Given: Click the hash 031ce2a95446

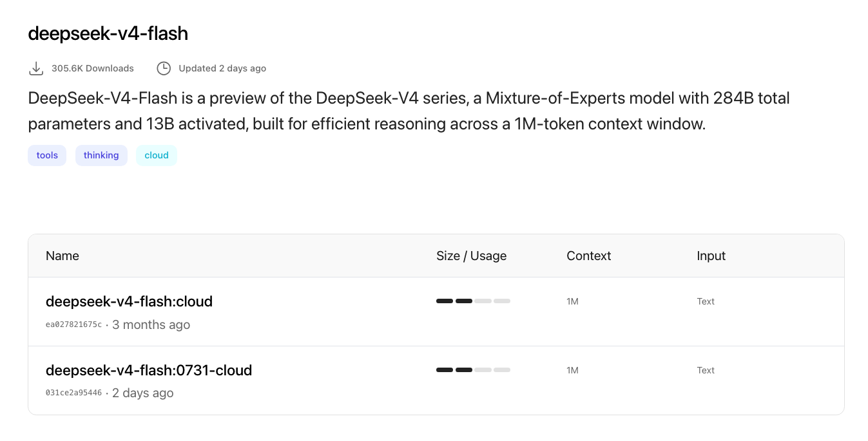Looking at the screenshot, I should (73, 393).
